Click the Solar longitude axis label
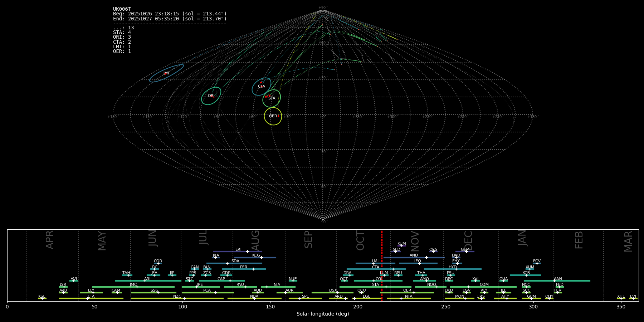This screenshot has height=322, width=644. (322, 314)
